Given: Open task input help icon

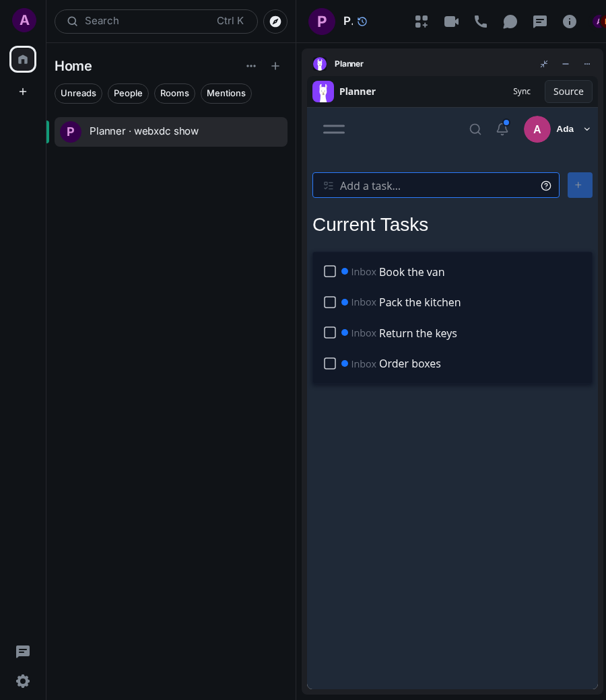Looking at the screenshot, I should tap(545, 186).
